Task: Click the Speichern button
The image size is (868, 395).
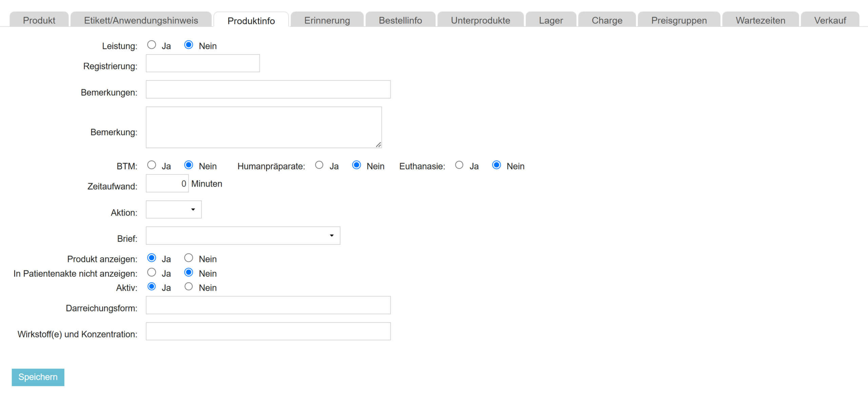Action: pos(38,377)
